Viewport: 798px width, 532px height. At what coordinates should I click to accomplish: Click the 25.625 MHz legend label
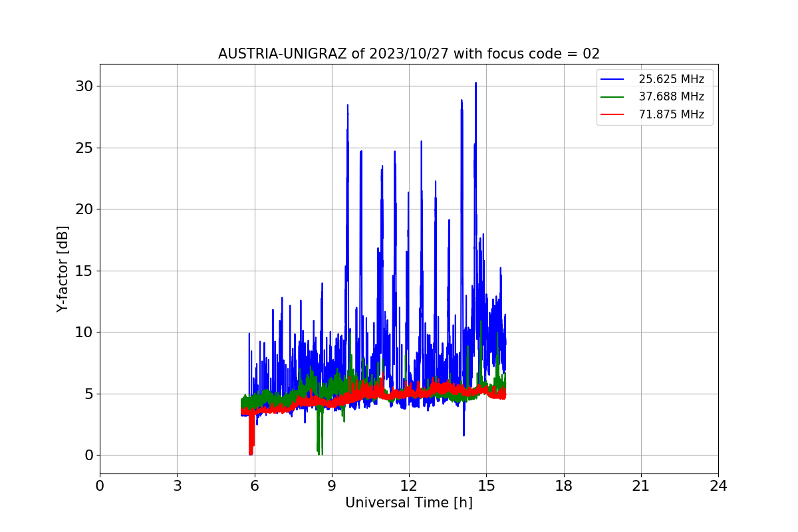(671, 79)
